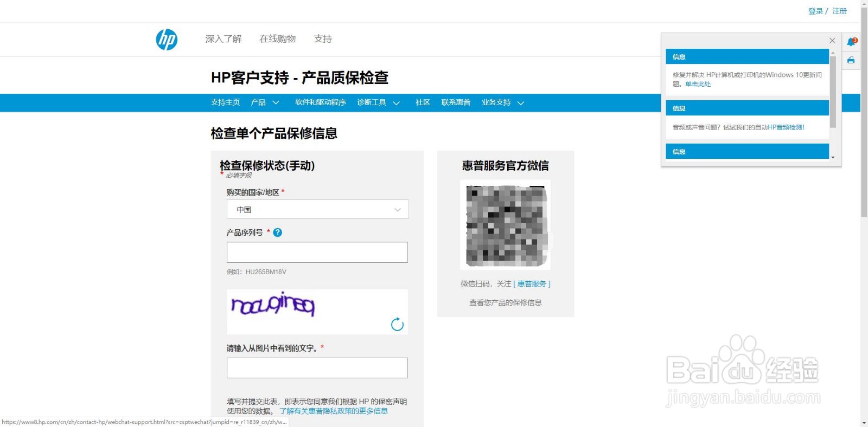Image resolution: width=868 pixels, height=427 pixels.
Task: Open the 支持 top menu
Action: coord(323,39)
